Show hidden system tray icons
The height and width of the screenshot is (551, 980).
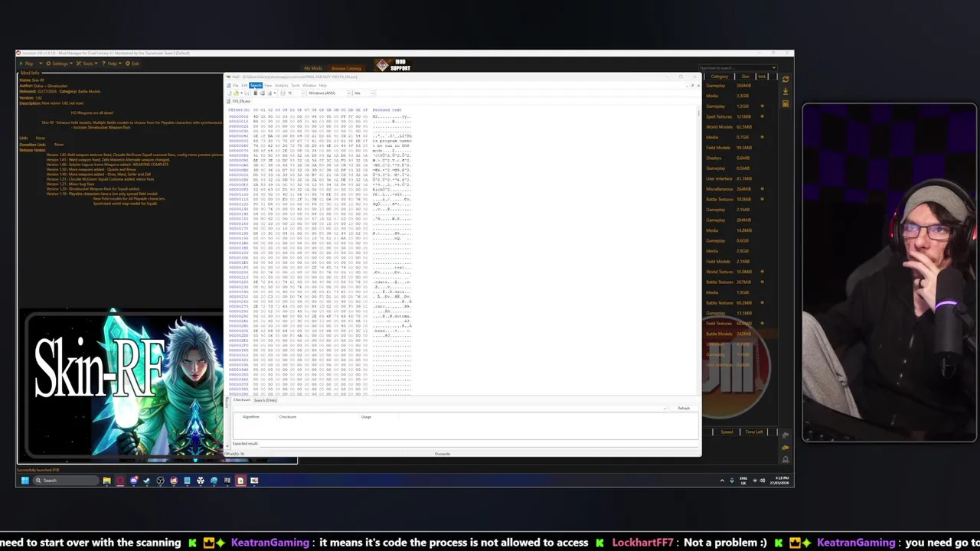click(x=722, y=481)
